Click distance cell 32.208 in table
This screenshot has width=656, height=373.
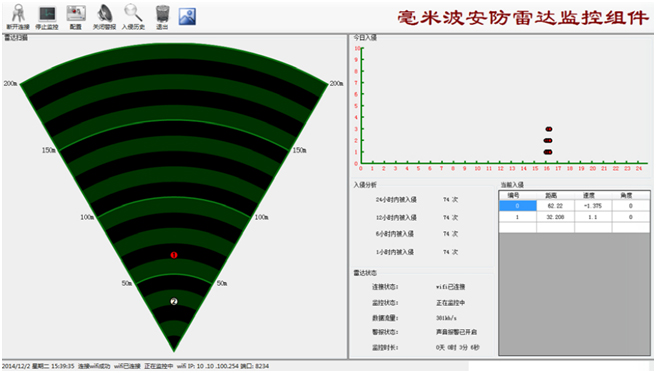coord(555,217)
